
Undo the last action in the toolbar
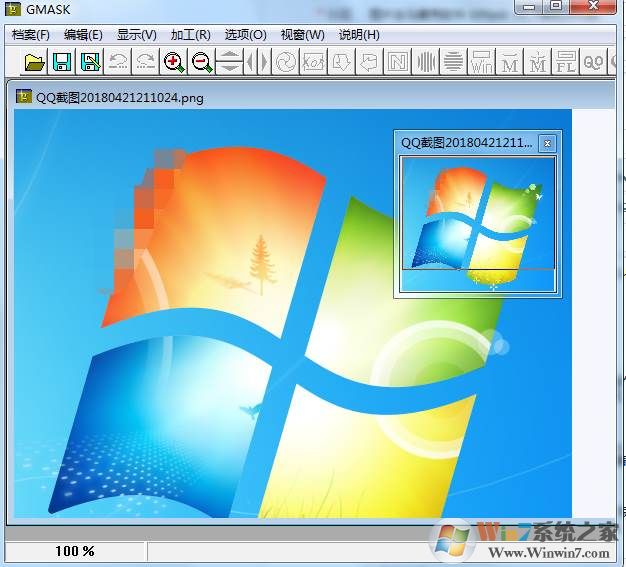coord(118,62)
